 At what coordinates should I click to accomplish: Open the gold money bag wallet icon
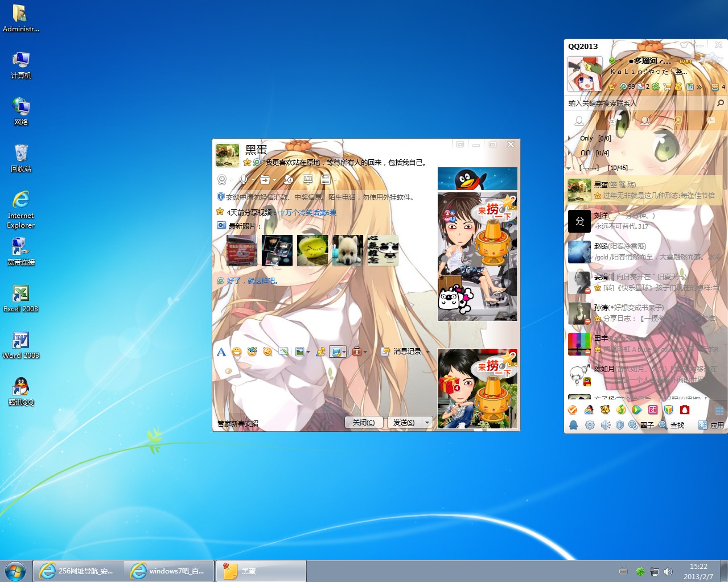[x=678, y=86]
